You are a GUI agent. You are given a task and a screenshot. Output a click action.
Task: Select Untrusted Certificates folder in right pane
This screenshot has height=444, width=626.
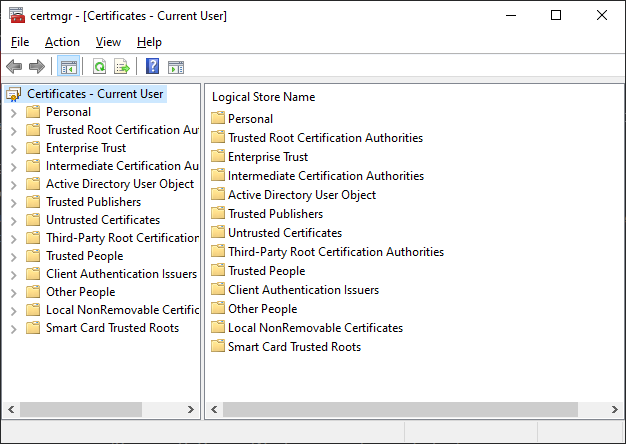(x=284, y=233)
